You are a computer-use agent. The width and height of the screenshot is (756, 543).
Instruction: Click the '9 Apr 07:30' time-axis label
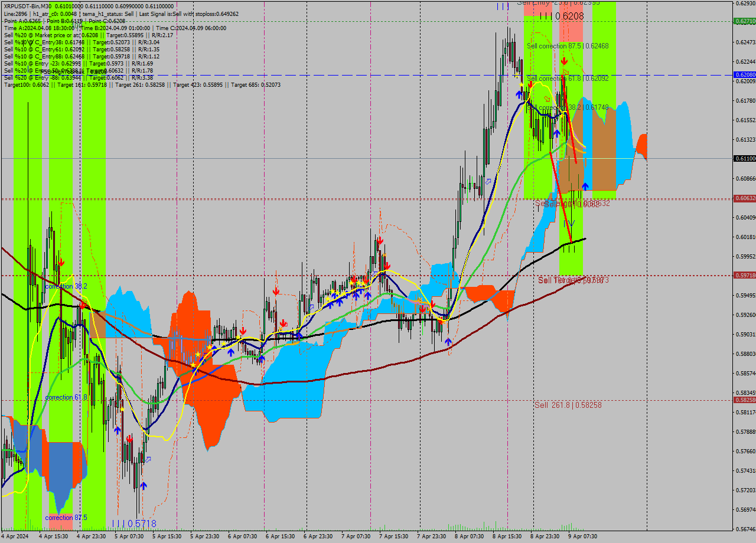pyautogui.click(x=582, y=537)
